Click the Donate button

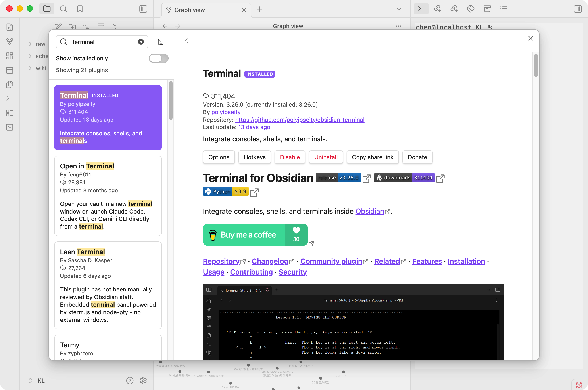(417, 157)
